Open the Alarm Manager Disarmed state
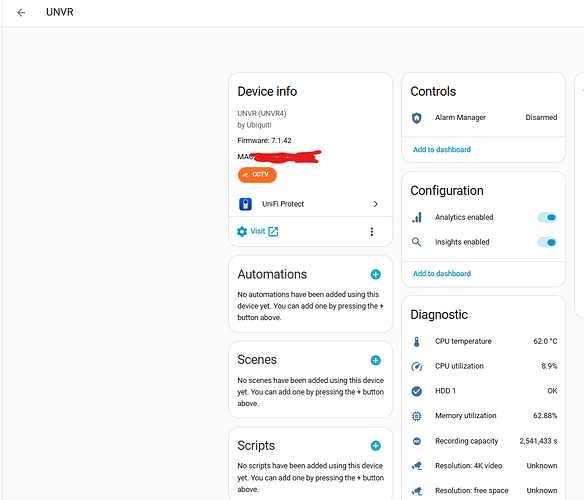 tap(541, 117)
